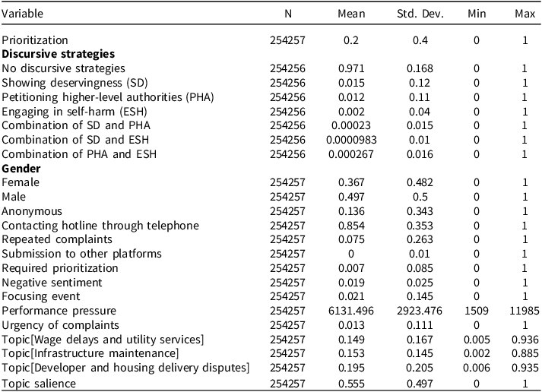The width and height of the screenshot is (542, 392).
Task: Select the 'Negative sentiment' row label
Action: pos(52,283)
